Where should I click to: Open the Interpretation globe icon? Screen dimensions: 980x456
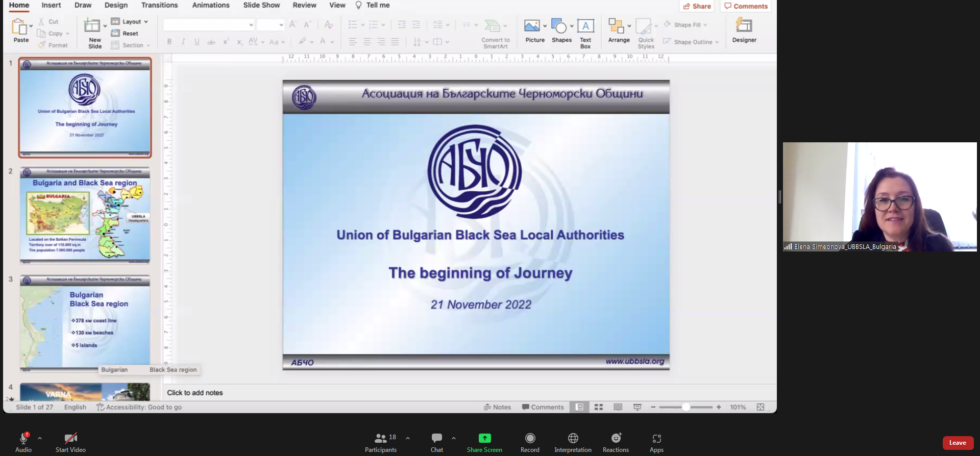tap(573, 438)
